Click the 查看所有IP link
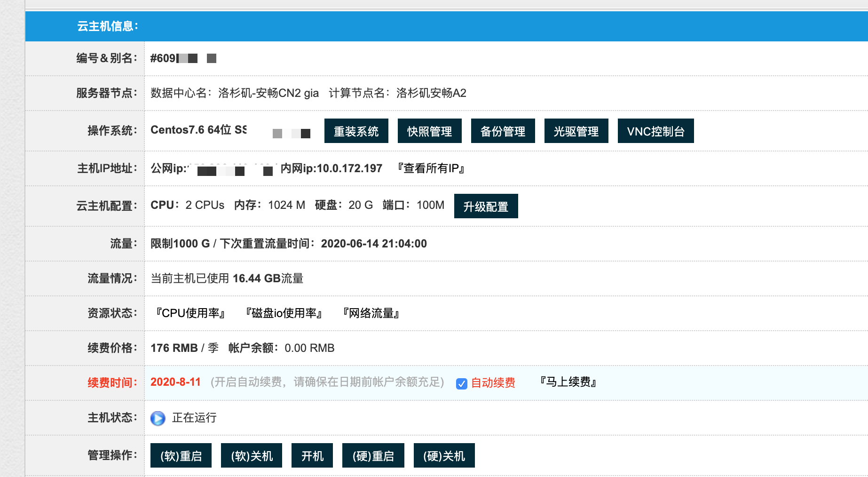868x477 pixels. click(431, 168)
